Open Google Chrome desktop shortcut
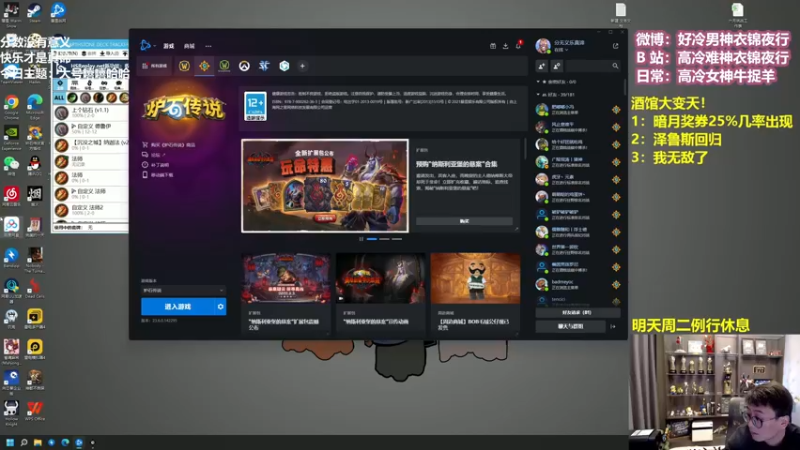This screenshot has width=800, height=450. (11, 105)
